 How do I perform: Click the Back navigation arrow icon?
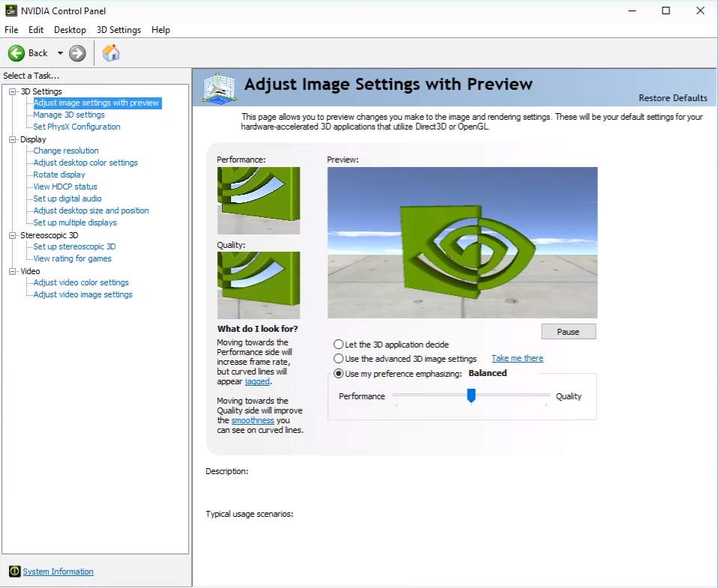pos(16,52)
